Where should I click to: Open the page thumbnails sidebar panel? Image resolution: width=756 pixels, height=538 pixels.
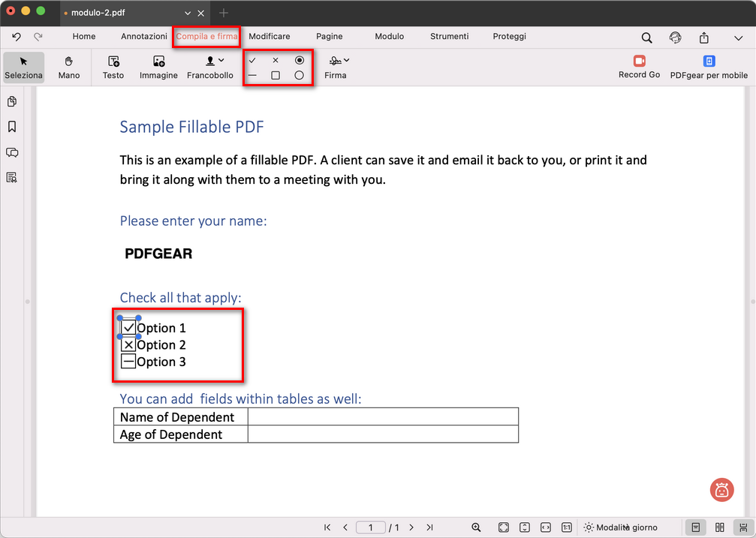click(x=12, y=101)
